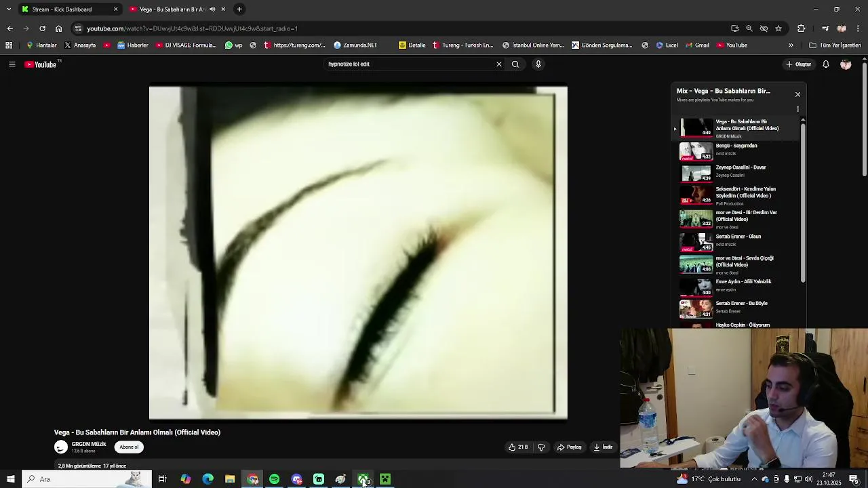868x488 pixels.
Task: View site information icon in address bar
Action: 78,28
